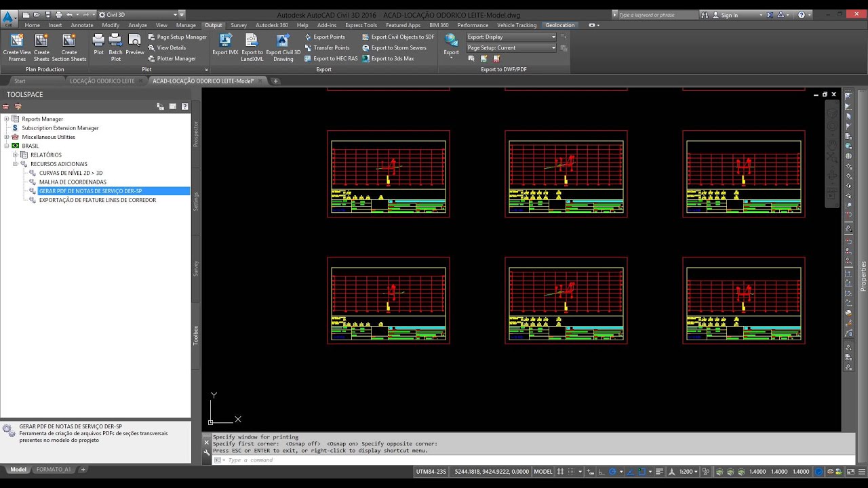Click Export to Storm Sewers
Viewport: 868px width, 488px height.
pyautogui.click(x=394, y=48)
